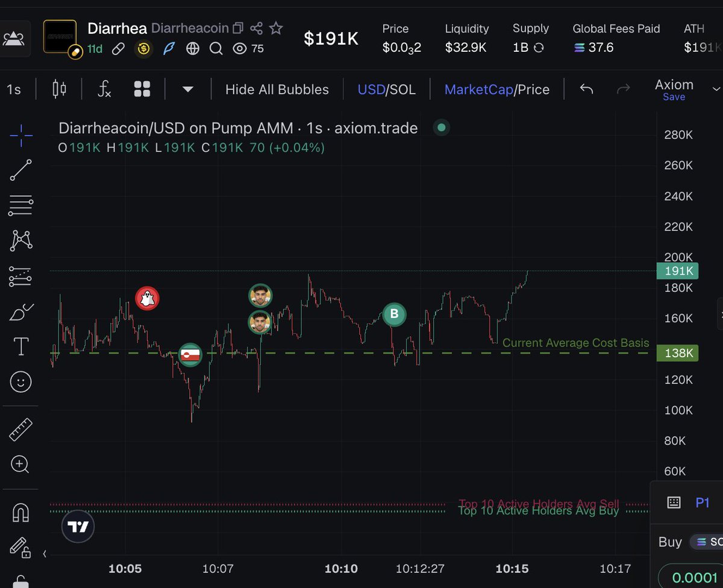Image resolution: width=723 pixels, height=588 pixels.
Task: Copy the Diarrheacoin token address
Action: (238, 28)
